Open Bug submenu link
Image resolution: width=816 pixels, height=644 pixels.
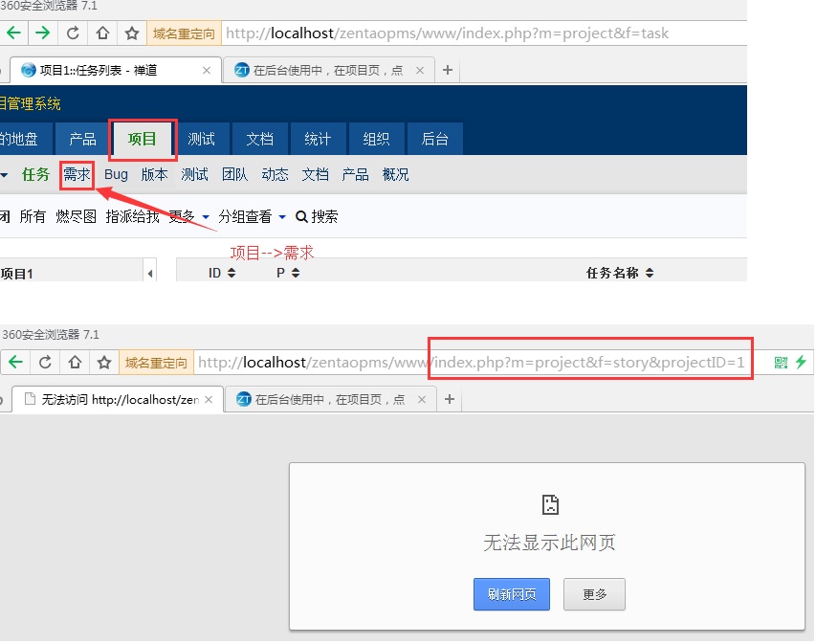[116, 174]
